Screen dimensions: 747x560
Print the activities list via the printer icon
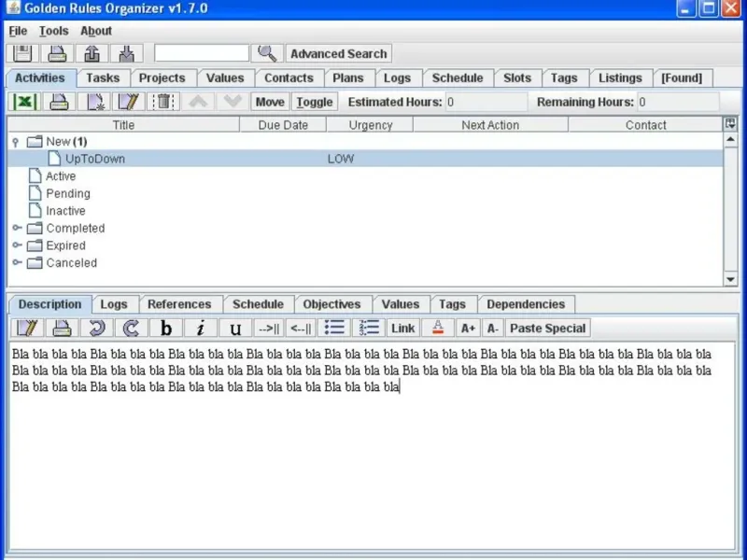pyautogui.click(x=59, y=102)
